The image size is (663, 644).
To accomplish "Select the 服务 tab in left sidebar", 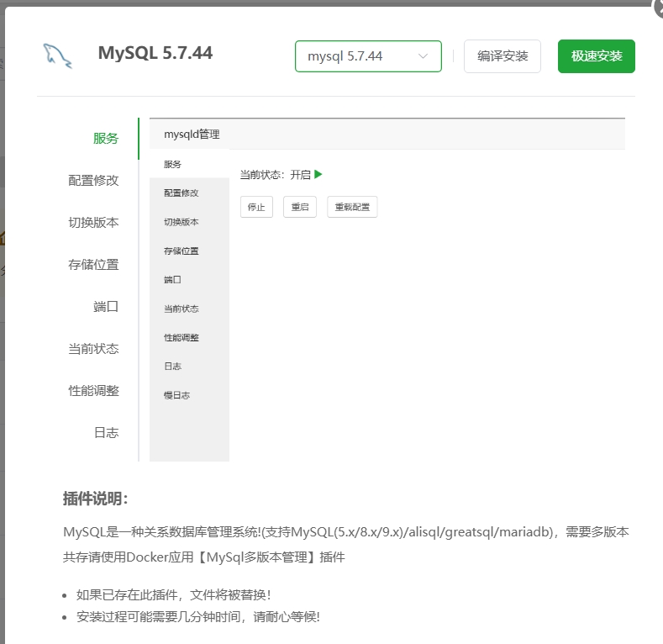I will (x=106, y=139).
